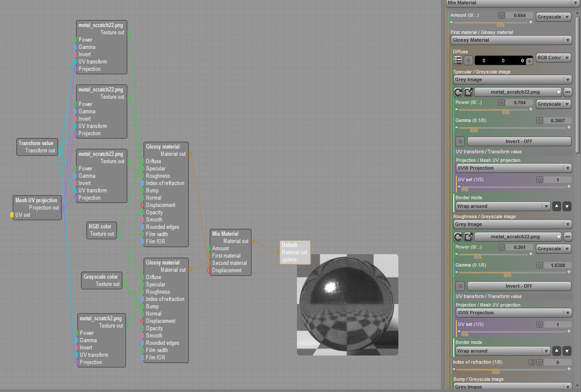Click the Power value field 0.261
This screenshot has width=581, height=392.
pos(520,247)
